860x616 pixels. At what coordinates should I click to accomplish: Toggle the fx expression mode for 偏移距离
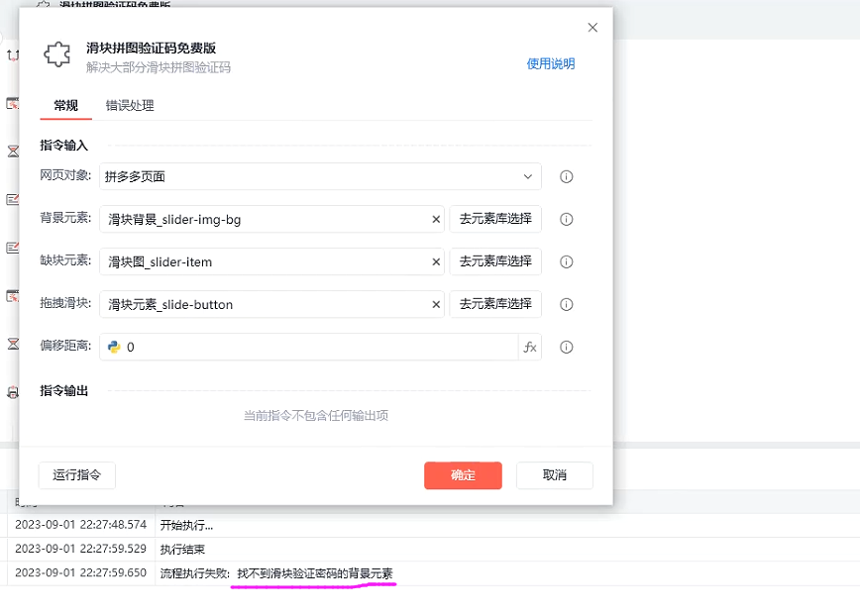coord(530,348)
